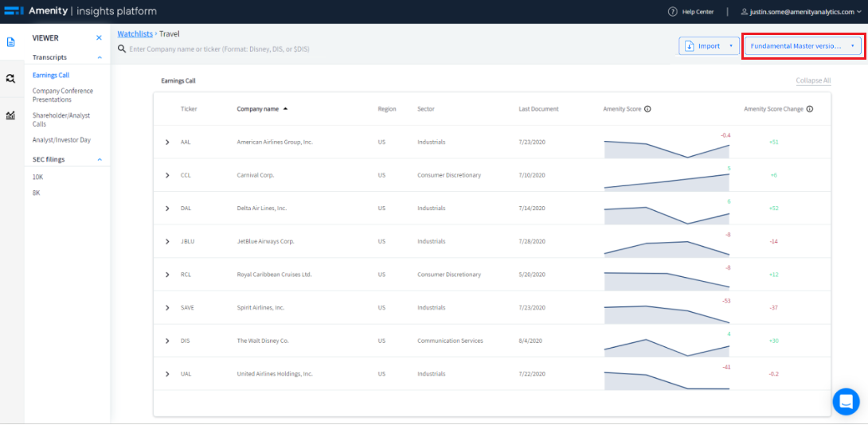Click Collapse All
The width and height of the screenshot is (868, 425).
(813, 81)
